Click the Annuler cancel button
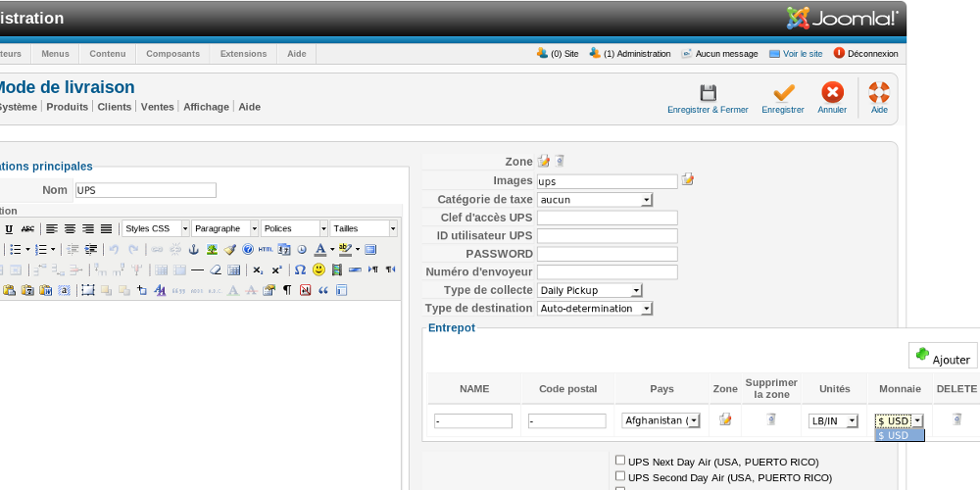The height and width of the screenshot is (490, 980). (832, 99)
